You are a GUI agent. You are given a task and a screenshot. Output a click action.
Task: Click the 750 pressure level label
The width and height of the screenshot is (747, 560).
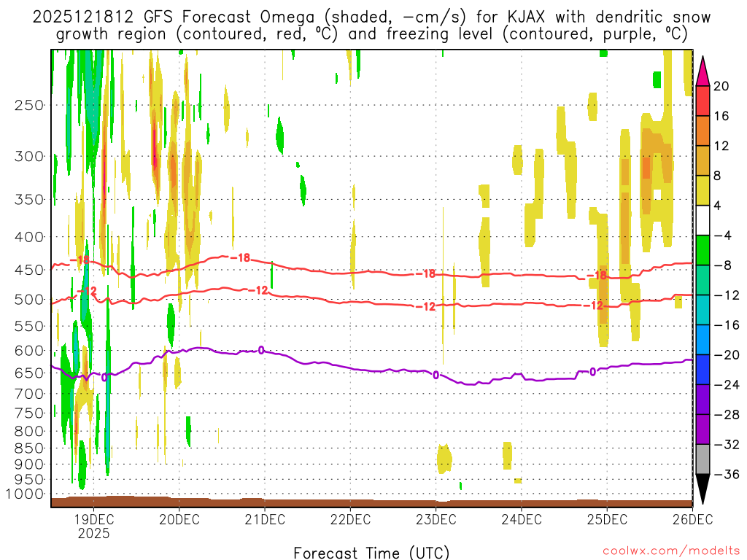pos(29,413)
